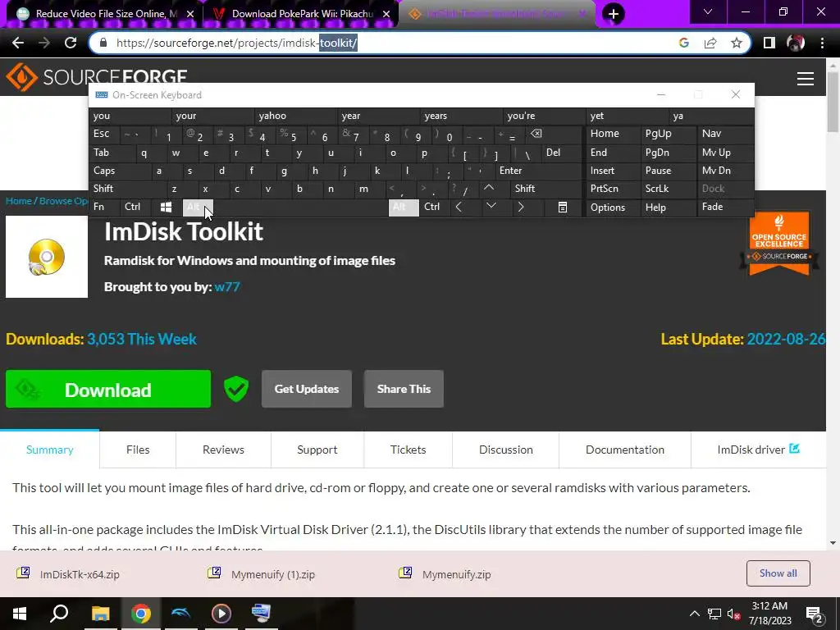
Task: Open the Discussion tab
Action: pos(505,450)
